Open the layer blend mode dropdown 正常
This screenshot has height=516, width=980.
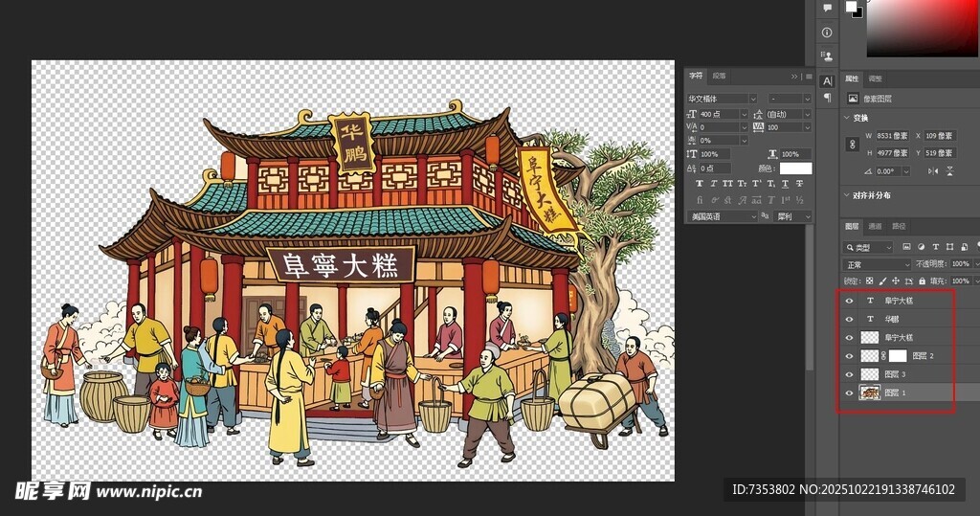877,264
